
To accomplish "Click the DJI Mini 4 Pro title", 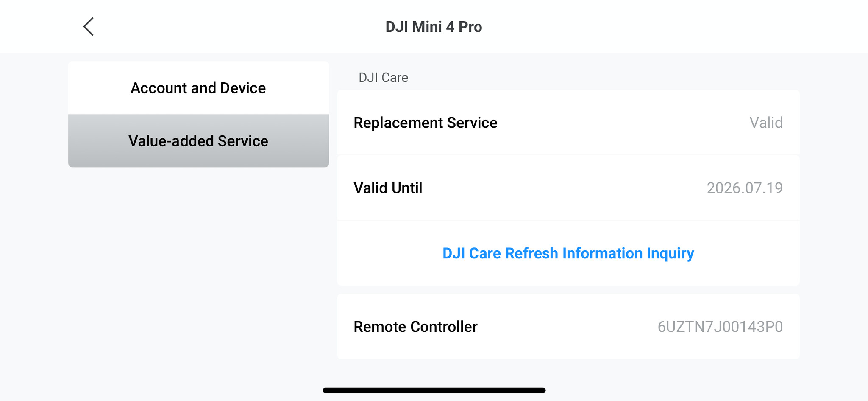I will pos(434,27).
